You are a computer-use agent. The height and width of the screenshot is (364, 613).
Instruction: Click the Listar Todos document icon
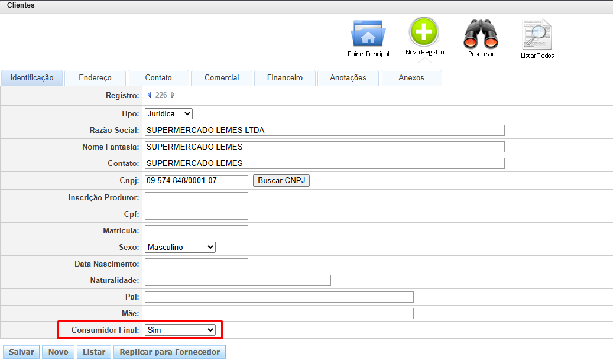(x=537, y=34)
